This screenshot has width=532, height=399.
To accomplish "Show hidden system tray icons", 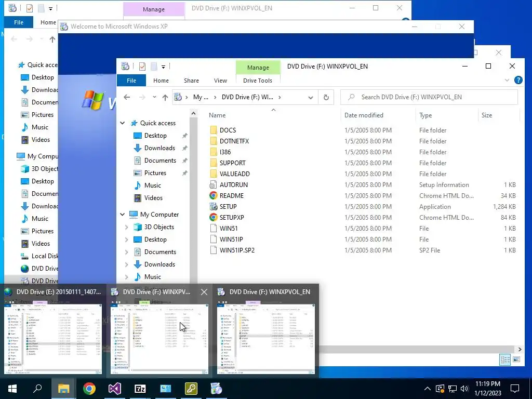I will [x=428, y=389].
